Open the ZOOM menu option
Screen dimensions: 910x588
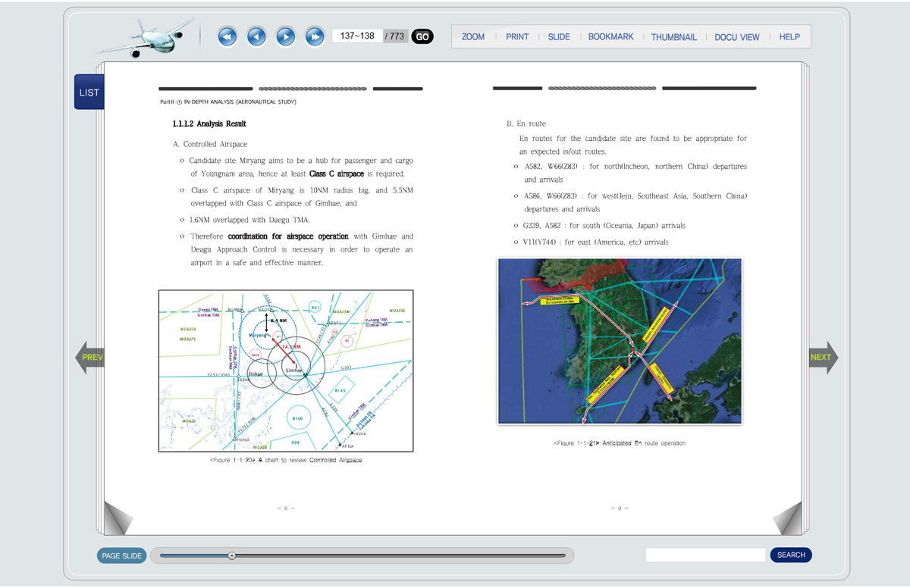pyautogui.click(x=472, y=36)
